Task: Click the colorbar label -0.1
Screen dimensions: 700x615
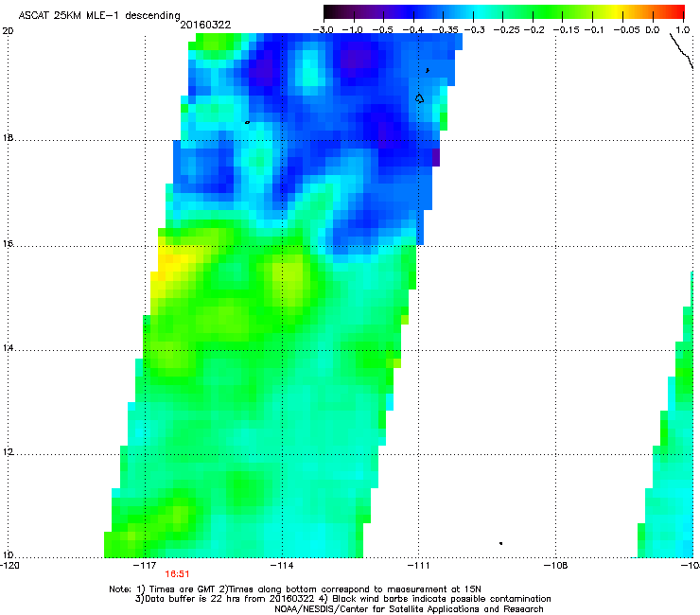Action: coord(594,30)
